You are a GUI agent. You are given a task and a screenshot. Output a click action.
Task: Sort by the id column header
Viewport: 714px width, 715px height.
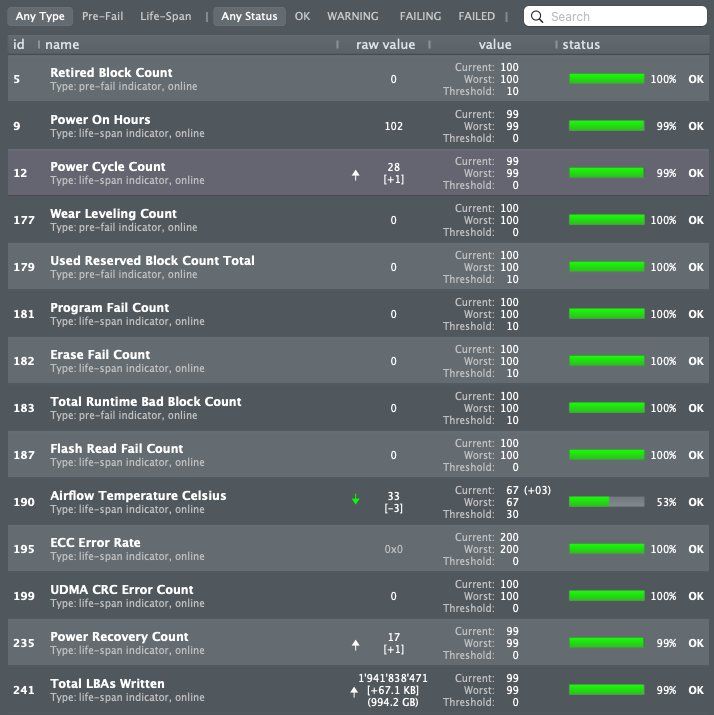click(19, 44)
